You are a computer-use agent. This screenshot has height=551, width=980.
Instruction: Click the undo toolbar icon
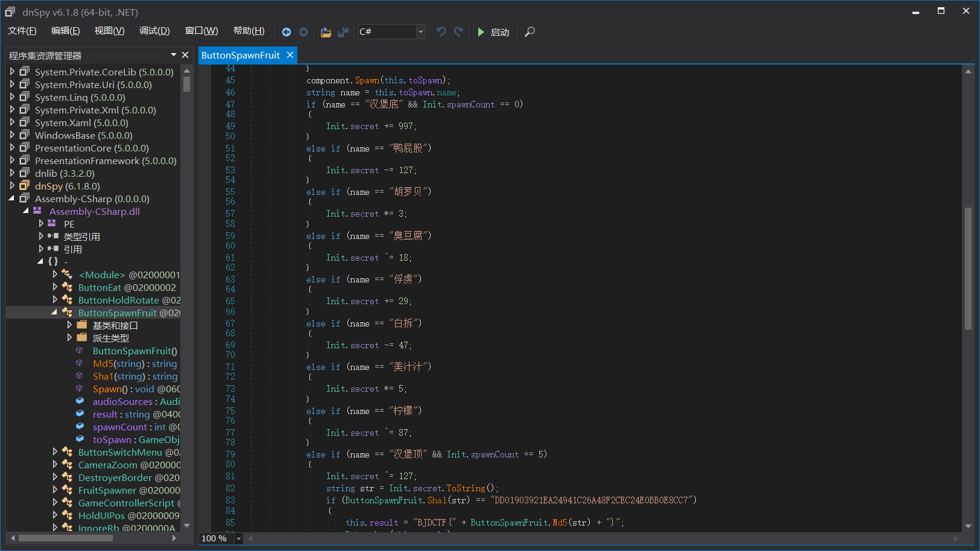tap(441, 32)
